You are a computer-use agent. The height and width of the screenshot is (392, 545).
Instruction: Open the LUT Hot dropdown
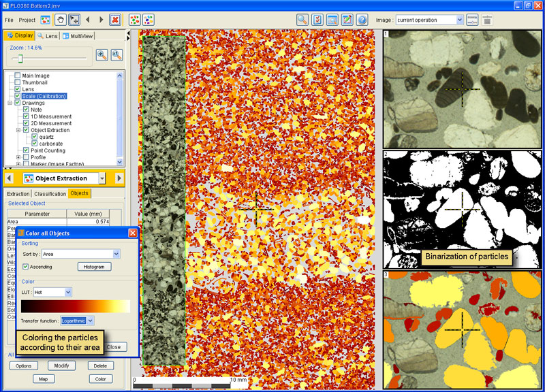(x=52, y=293)
